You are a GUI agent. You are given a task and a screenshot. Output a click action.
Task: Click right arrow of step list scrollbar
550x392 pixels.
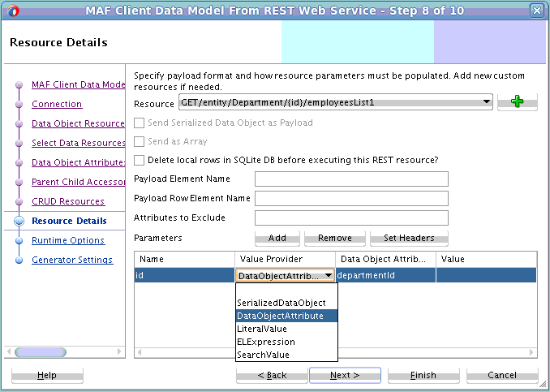[x=119, y=351]
